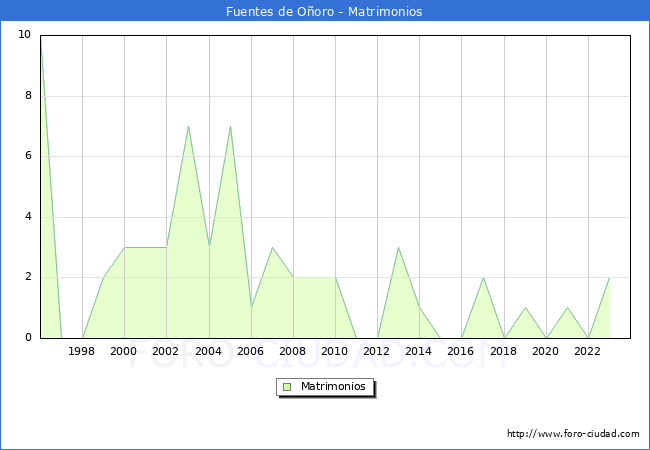
Task: Select the 2002 year label
Action: pos(166,351)
